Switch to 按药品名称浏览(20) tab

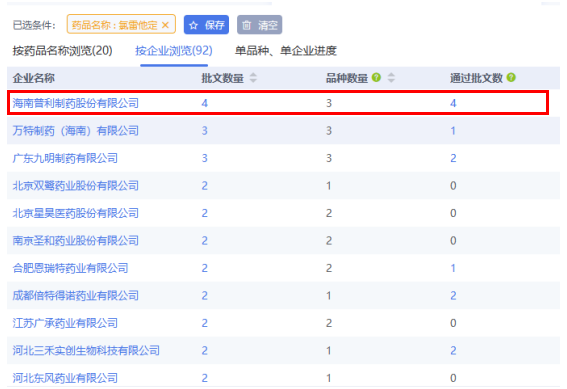63,51
